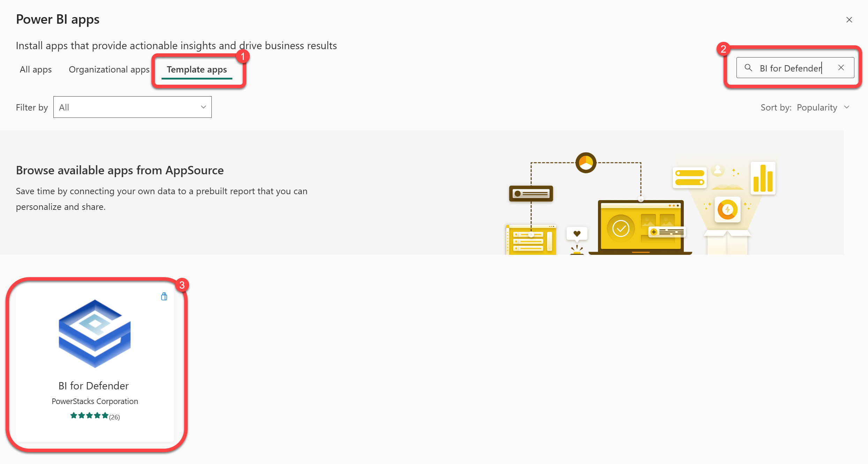Click the shopping bag icon on BI for Defender card
This screenshot has width=868, height=464.
pos(164,297)
